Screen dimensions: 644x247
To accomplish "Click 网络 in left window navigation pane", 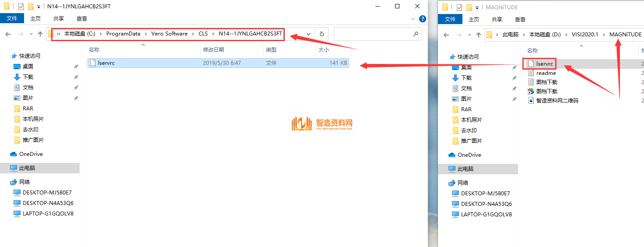I will pyautogui.click(x=24, y=182).
